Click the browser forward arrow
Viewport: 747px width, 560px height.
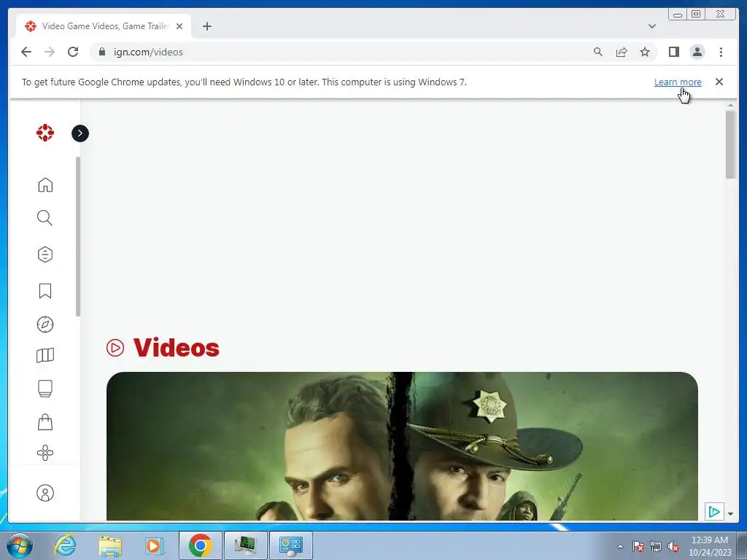click(50, 52)
